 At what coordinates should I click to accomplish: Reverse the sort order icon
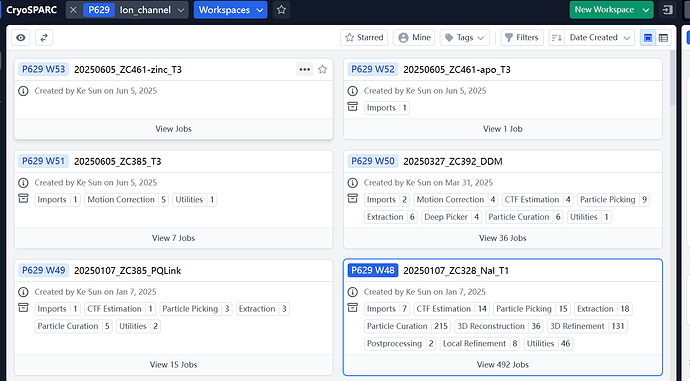(x=557, y=38)
